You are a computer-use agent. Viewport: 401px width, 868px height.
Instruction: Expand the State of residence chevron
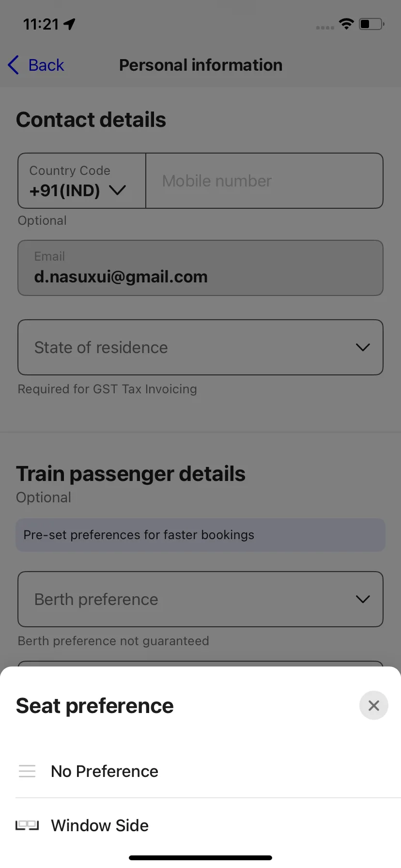(x=363, y=347)
